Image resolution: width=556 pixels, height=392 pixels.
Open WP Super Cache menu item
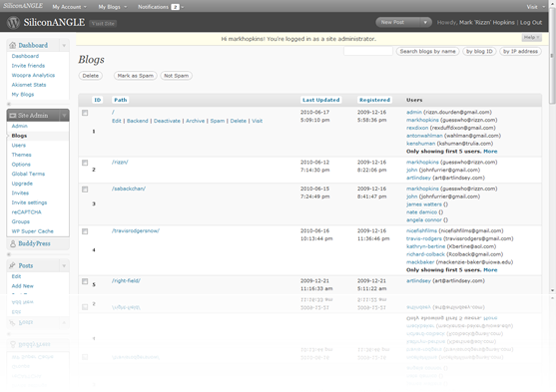pyautogui.click(x=32, y=231)
